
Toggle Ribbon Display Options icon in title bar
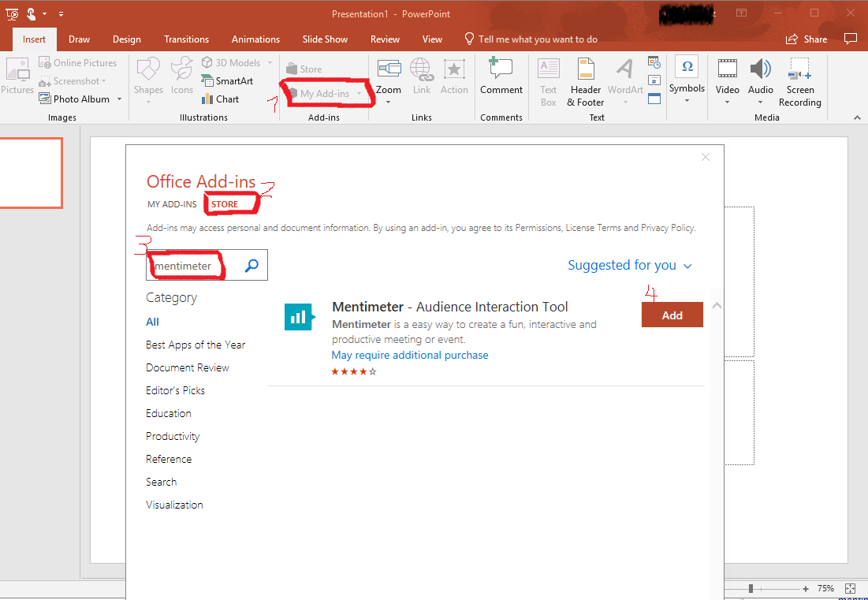coord(741,13)
